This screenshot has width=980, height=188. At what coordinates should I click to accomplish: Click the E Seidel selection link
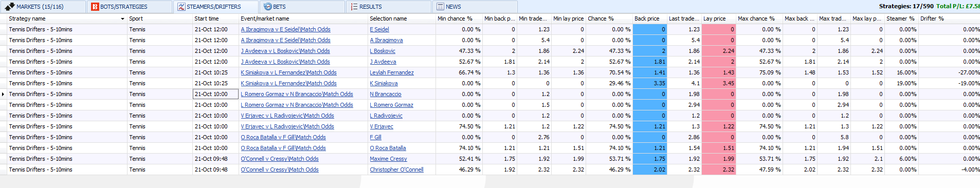(379, 29)
